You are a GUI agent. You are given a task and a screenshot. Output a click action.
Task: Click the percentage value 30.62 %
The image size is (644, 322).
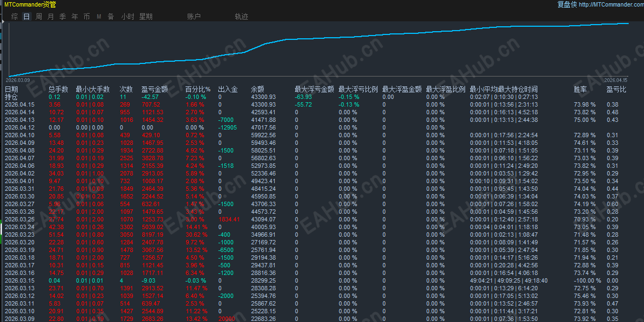[196, 235]
